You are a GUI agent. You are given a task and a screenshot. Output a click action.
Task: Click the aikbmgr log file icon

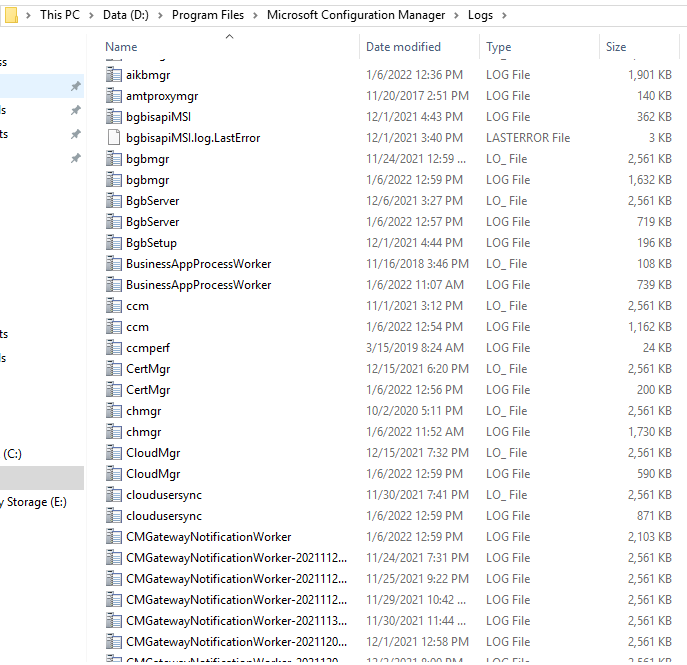(114, 74)
